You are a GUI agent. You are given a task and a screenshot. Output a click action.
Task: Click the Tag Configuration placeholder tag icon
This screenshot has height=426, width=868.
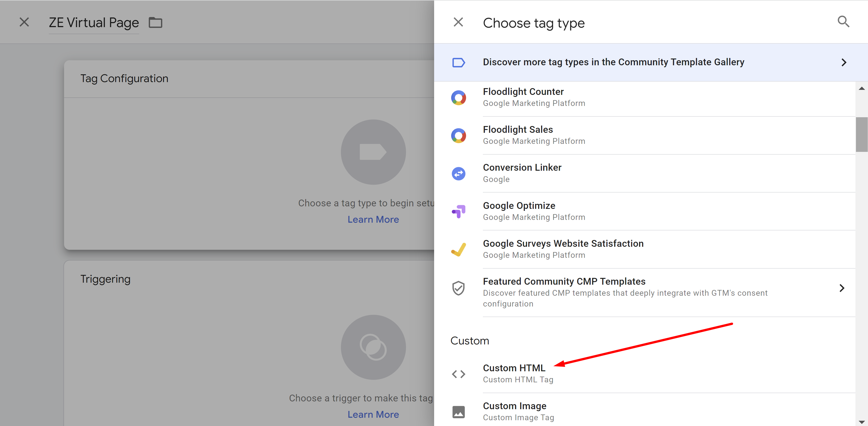click(373, 152)
